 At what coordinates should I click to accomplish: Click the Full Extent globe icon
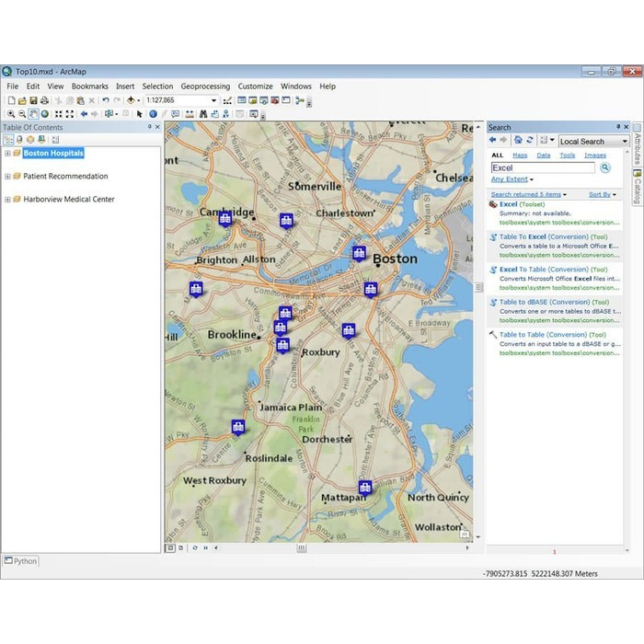point(44,114)
